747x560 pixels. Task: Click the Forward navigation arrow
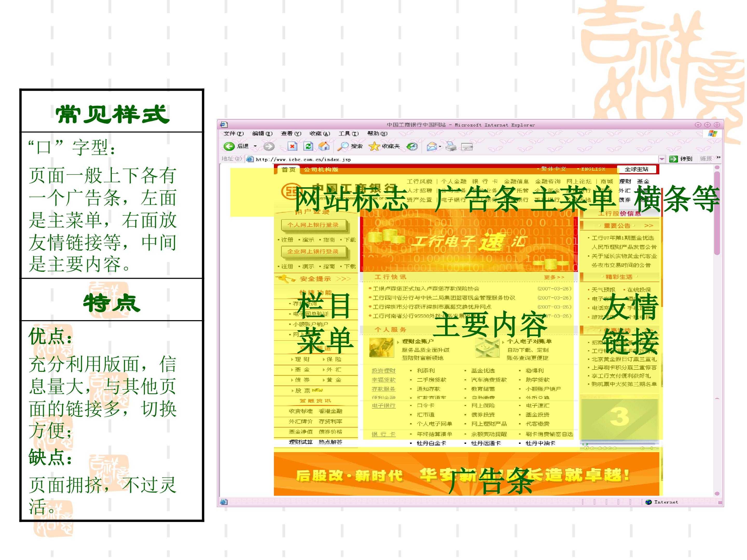click(x=269, y=146)
